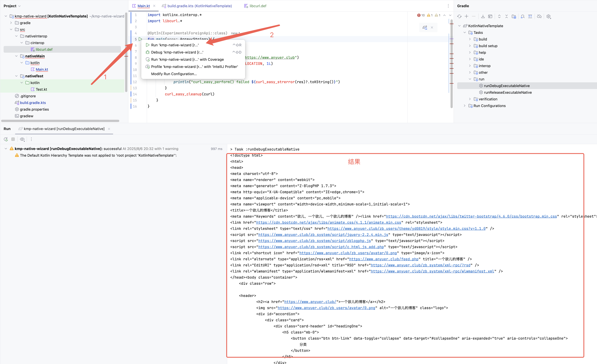The width and height of the screenshot is (597, 364).
Task: Choose Modify Run Configuration... option
Action: (x=174, y=74)
